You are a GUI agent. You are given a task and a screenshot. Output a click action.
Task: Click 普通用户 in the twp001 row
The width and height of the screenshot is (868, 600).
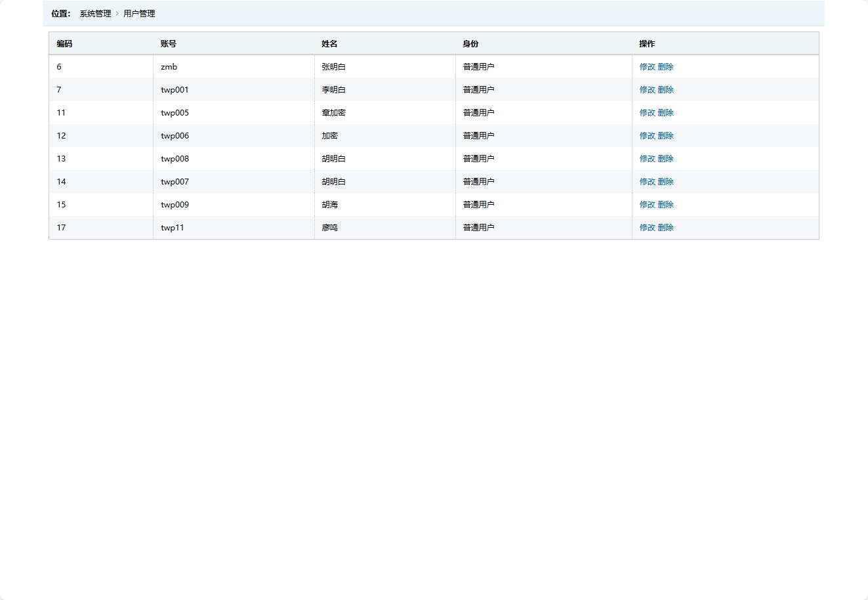tap(478, 90)
